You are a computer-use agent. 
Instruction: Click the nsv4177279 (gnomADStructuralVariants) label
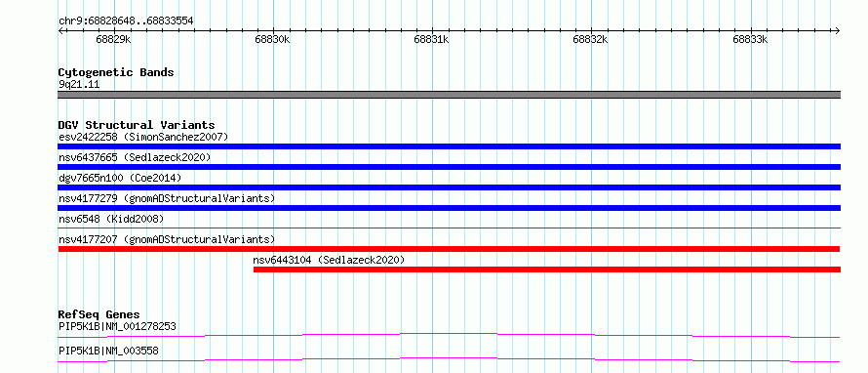[x=167, y=198]
